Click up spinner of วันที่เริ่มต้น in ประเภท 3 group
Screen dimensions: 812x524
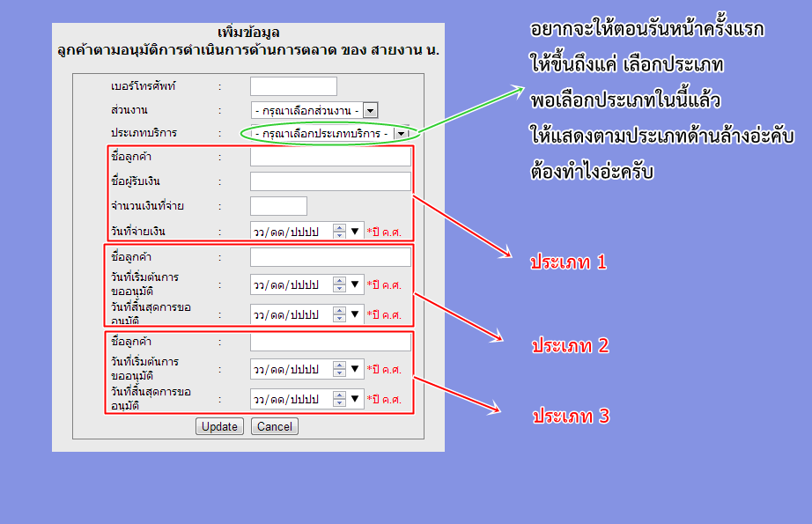339,365
